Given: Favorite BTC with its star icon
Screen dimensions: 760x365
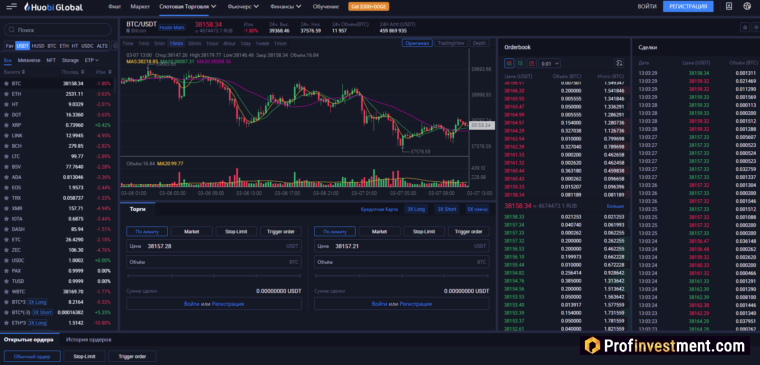Looking at the screenshot, I should coord(6,83).
